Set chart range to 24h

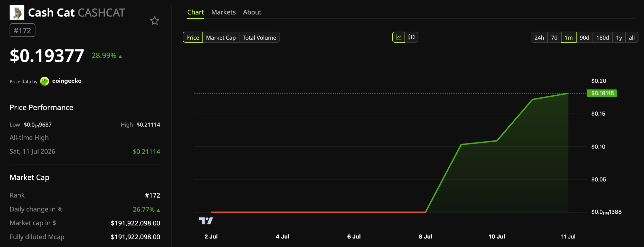point(539,37)
